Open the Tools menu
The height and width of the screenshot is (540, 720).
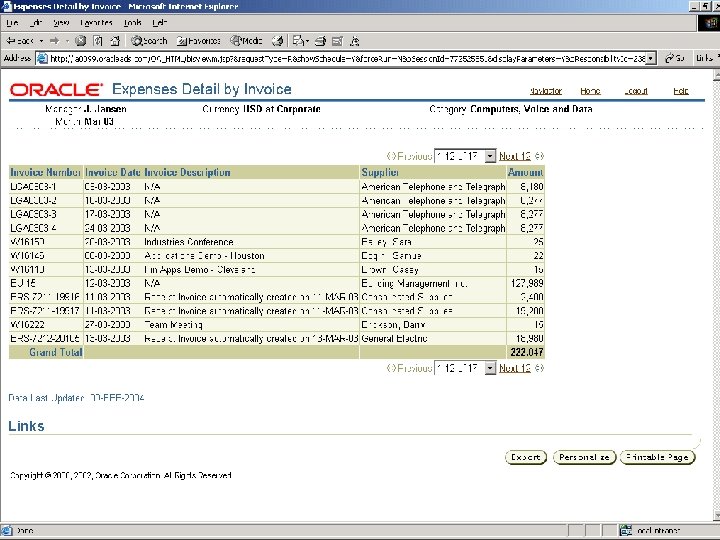(x=132, y=22)
